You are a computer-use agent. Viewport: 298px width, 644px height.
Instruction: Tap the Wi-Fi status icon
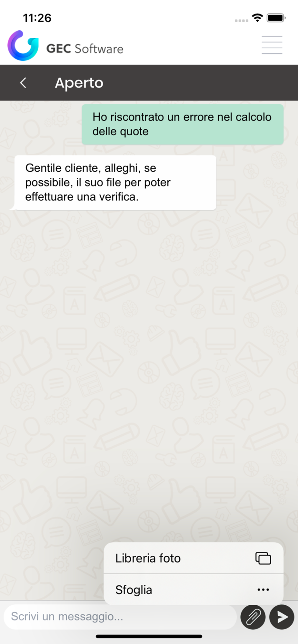(257, 18)
